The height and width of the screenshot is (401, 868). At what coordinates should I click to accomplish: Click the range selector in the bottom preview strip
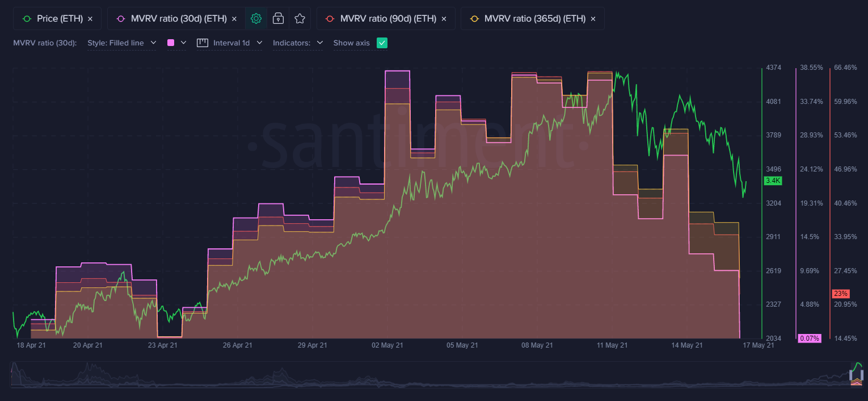[x=855, y=375]
